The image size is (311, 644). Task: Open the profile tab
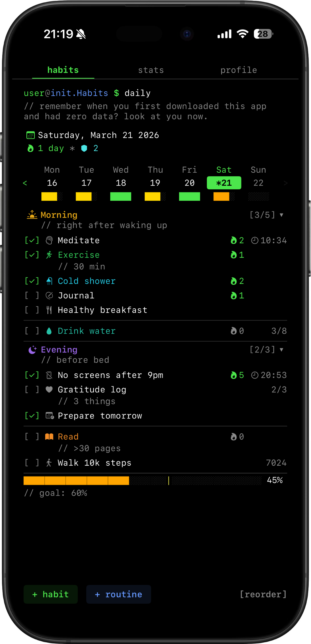[x=239, y=70]
